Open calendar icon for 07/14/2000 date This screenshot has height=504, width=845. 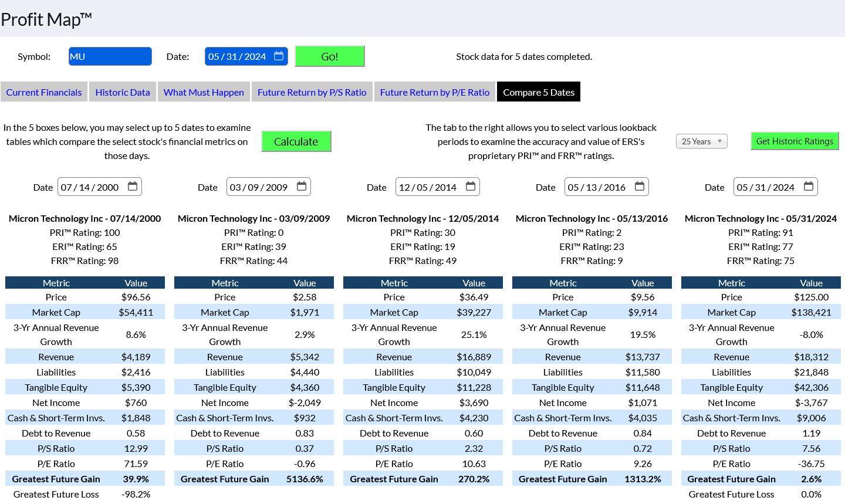point(133,187)
